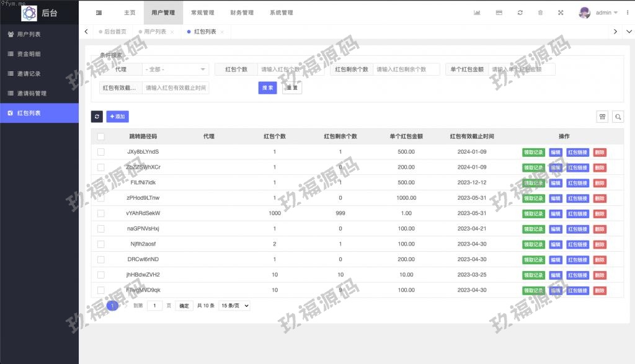Click the dark table refresh button above the list

[x=97, y=117]
